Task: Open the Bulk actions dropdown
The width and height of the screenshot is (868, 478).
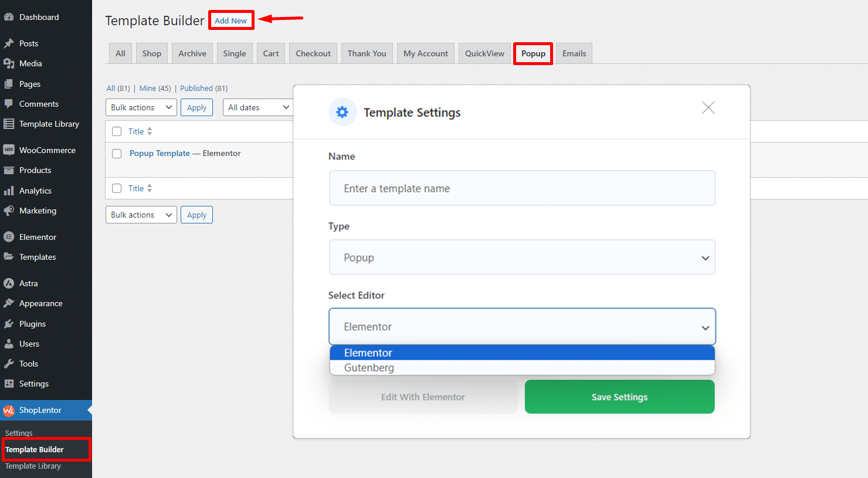Action: [x=141, y=107]
